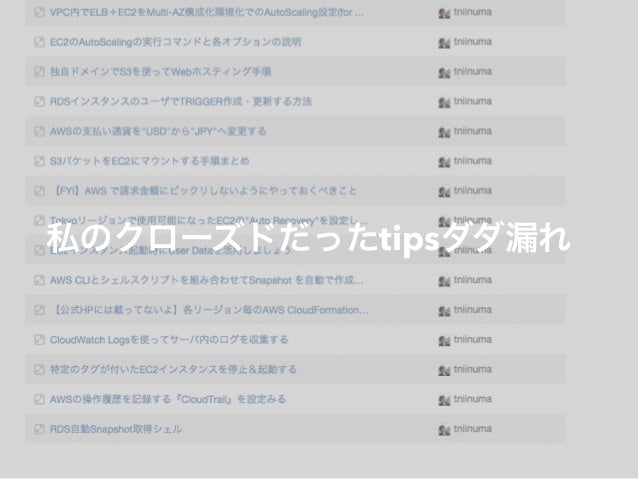Open the AWSの支払い通貨を"USD"から"JPY"へ変更する link
Screen dimensions: 638x479
click(x=158, y=131)
